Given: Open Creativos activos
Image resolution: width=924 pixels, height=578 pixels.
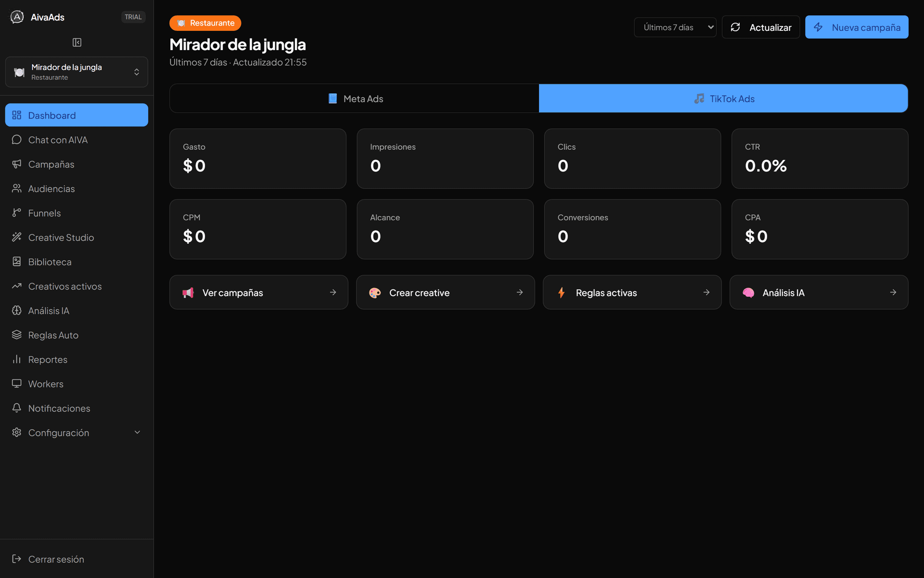Looking at the screenshot, I should point(77,286).
